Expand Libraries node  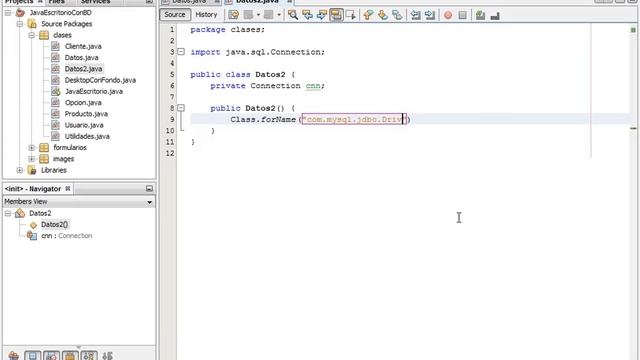click(20, 170)
